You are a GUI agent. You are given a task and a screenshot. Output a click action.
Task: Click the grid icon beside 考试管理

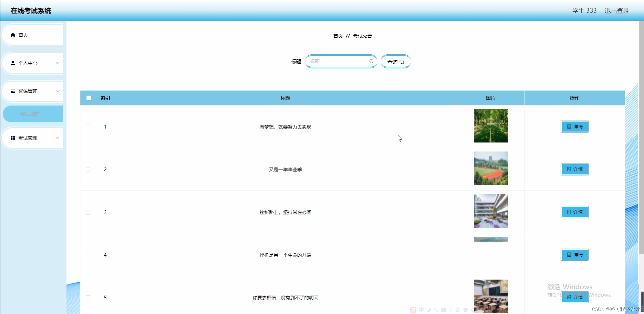[13, 138]
